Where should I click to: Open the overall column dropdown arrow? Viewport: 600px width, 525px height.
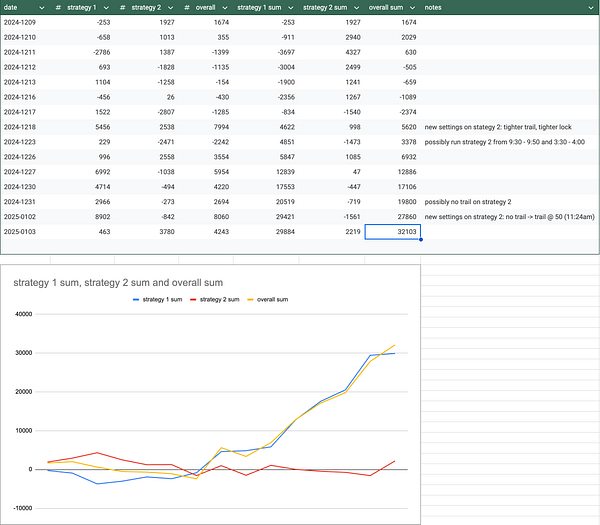click(225, 8)
